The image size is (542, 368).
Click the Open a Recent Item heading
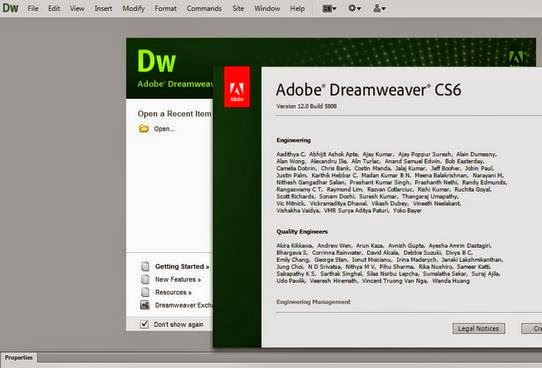click(174, 114)
